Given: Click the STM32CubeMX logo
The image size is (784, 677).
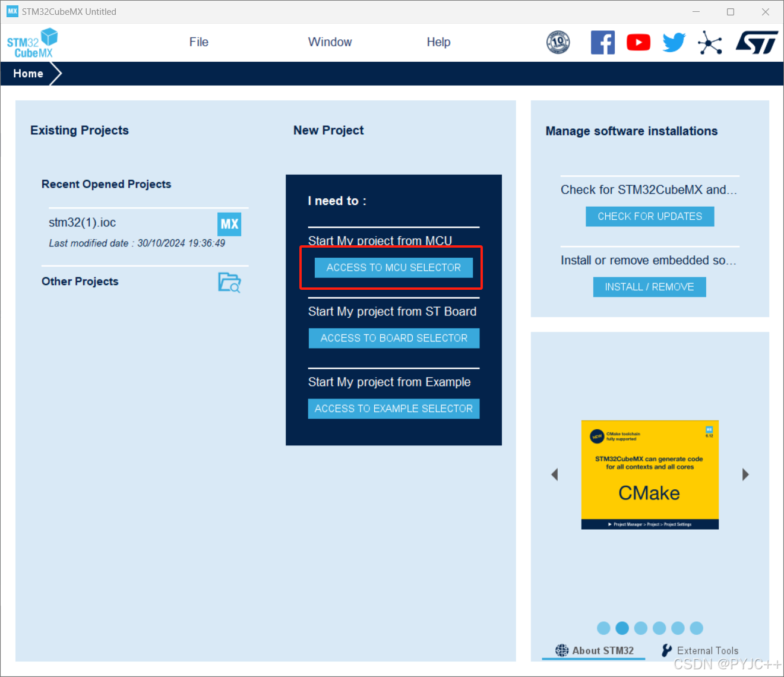Looking at the screenshot, I should click(32, 43).
